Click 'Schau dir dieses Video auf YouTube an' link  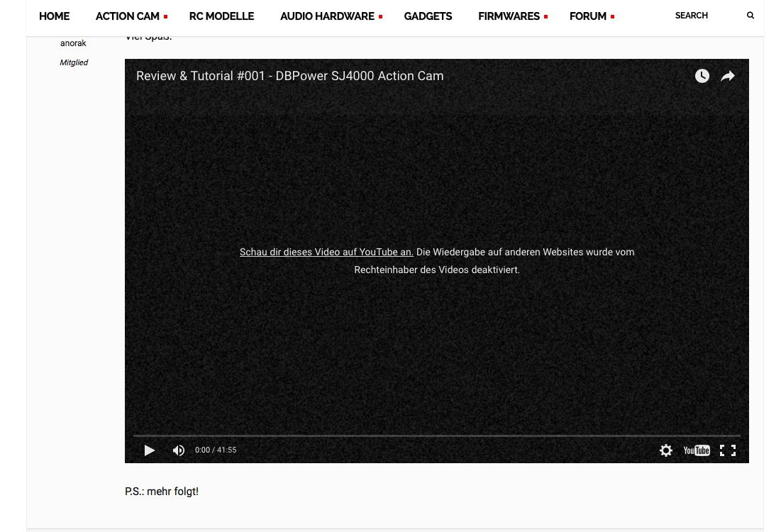pyautogui.click(x=326, y=252)
